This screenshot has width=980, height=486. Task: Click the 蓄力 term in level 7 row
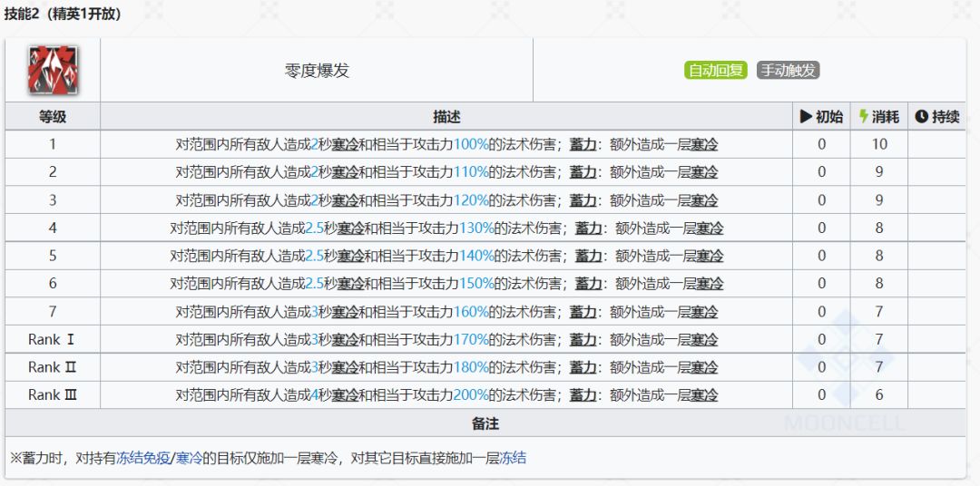click(583, 312)
